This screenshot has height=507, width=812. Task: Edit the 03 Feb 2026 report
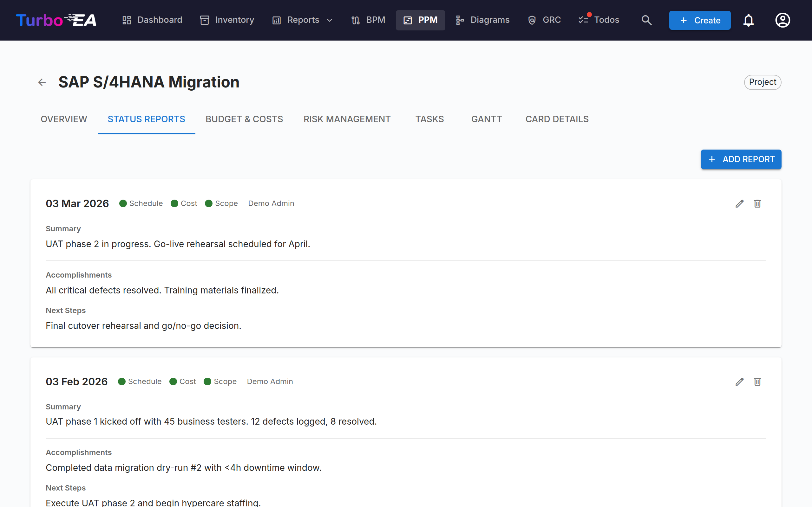coord(740,382)
